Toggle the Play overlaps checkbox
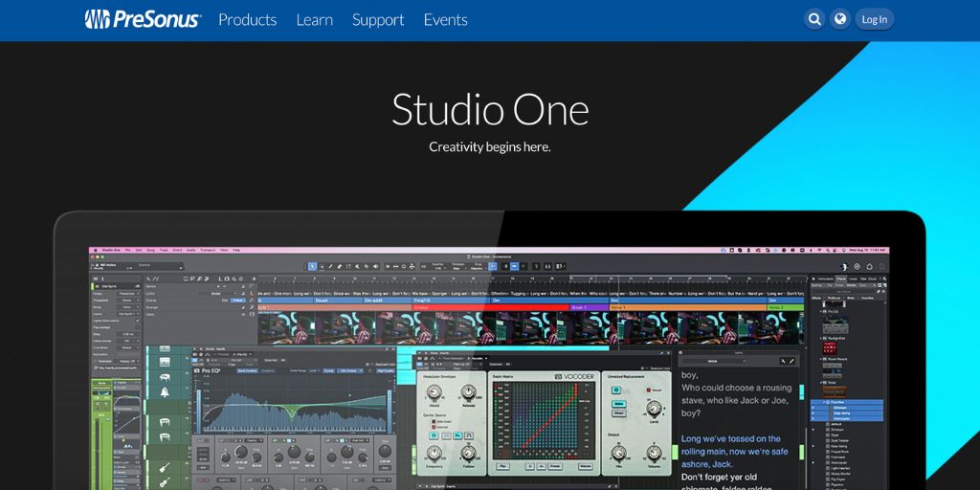Viewport: 980px width, 490px height. tap(138, 327)
